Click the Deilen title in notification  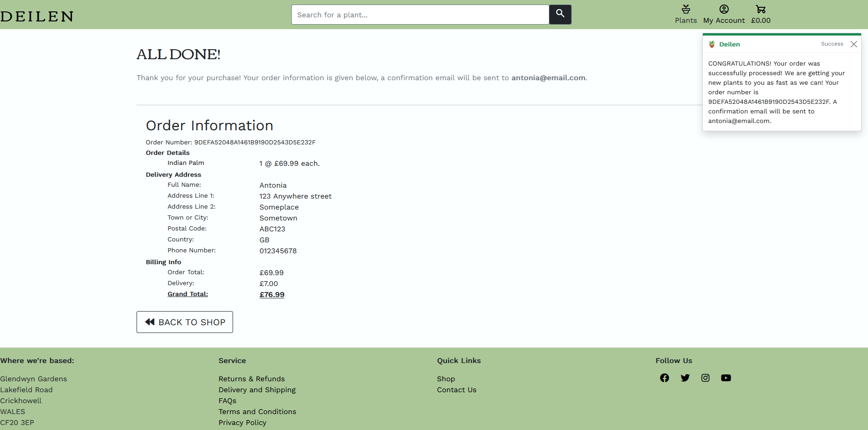tap(729, 44)
